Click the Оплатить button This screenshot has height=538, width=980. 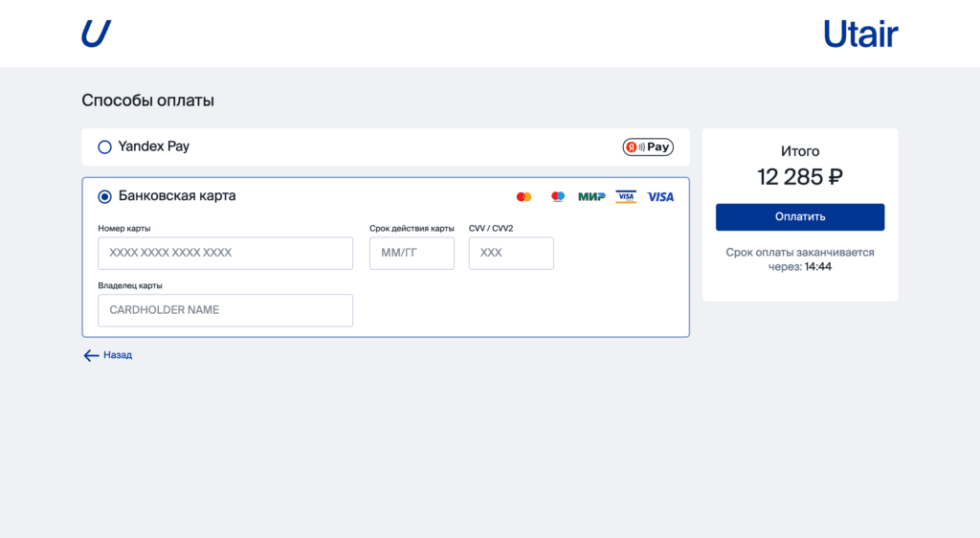[x=800, y=216]
